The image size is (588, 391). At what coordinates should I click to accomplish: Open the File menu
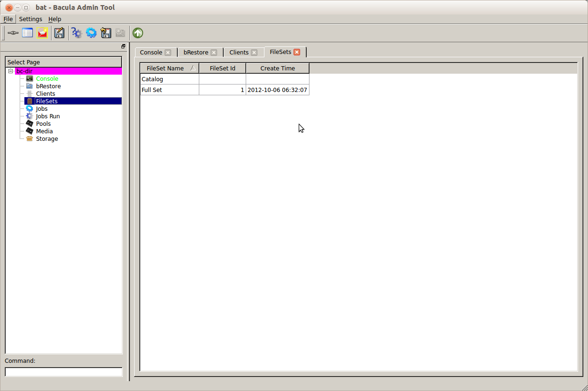pos(8,19)
